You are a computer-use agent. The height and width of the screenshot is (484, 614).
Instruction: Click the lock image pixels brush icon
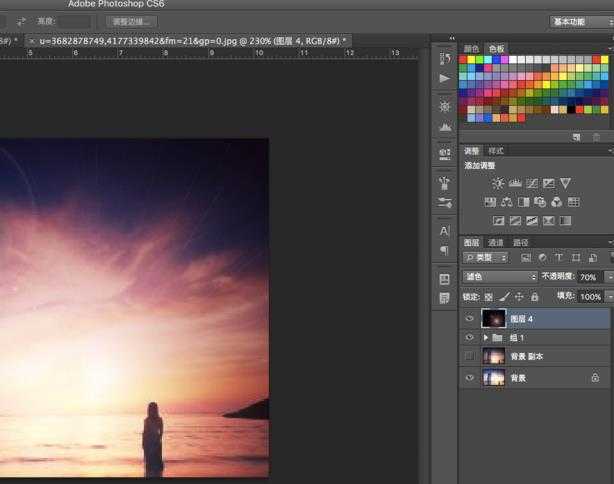[x=504, y=297]
